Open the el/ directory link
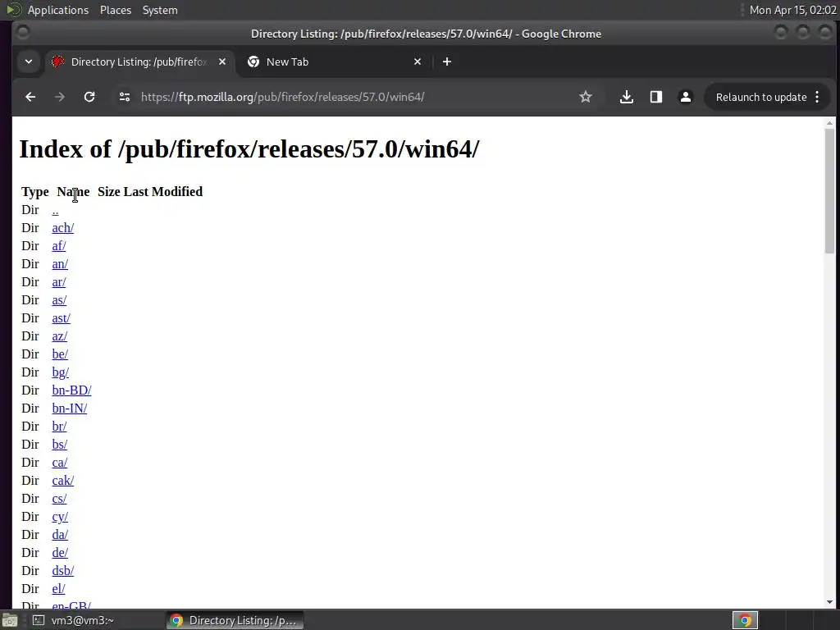This screenshot has width=840, height=630. click(58, 589)
